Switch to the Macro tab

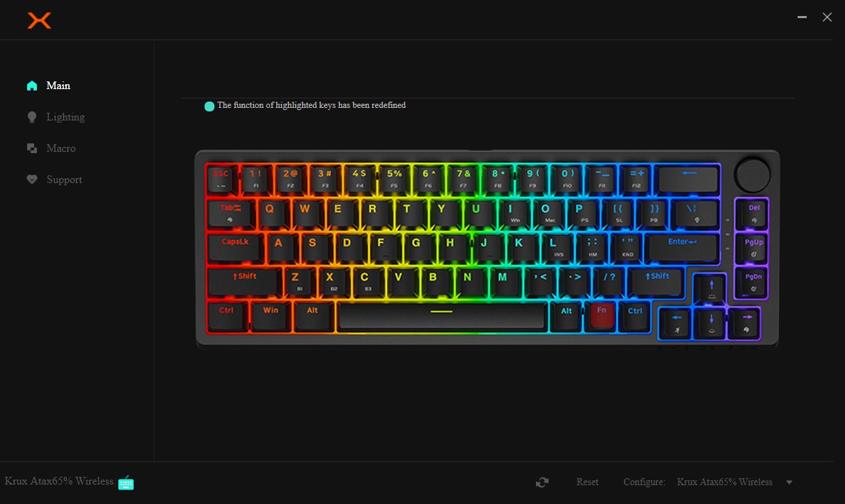(61, 148)
